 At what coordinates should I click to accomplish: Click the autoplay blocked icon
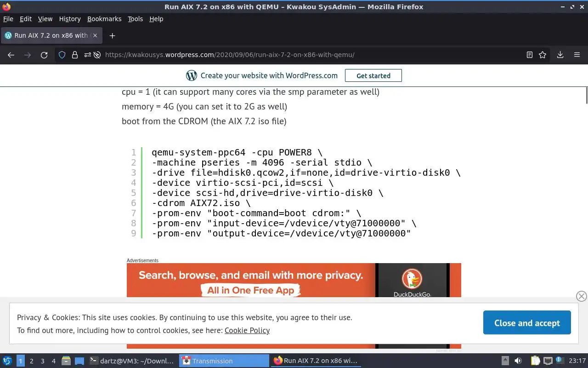[x=97, y=55]
